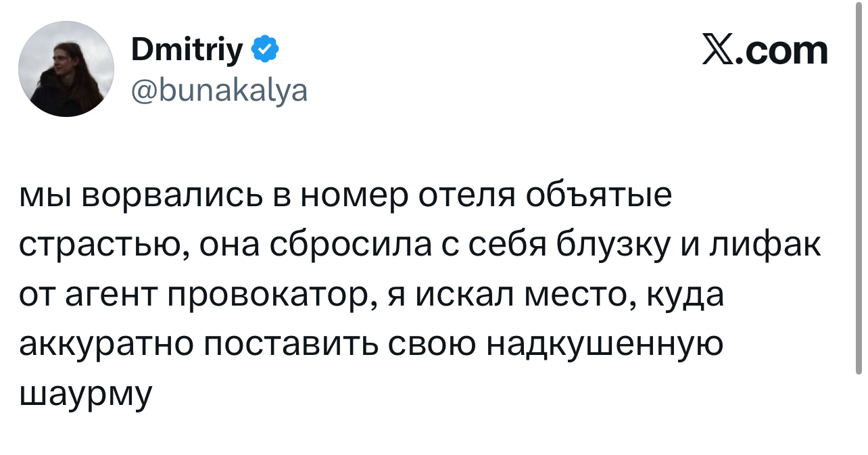
Task: Open the Dmitriy display name link
Action: pos(186,50)
